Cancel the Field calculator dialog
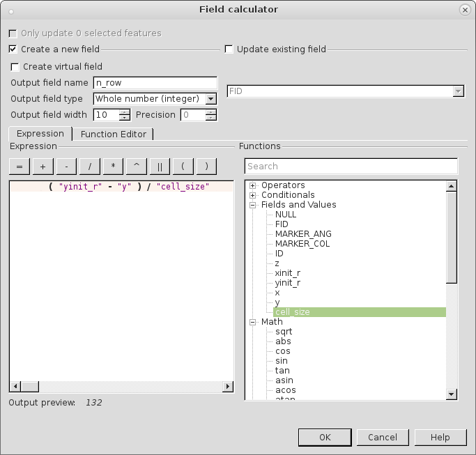Image resolution: width=476 pixels, height=455 pixels. click(x=383, y=438)
